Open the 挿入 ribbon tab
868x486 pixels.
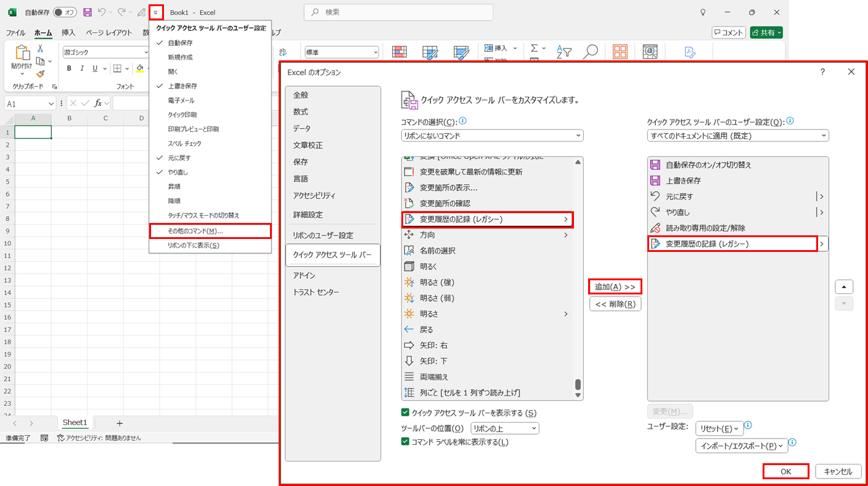click(68, 33)
